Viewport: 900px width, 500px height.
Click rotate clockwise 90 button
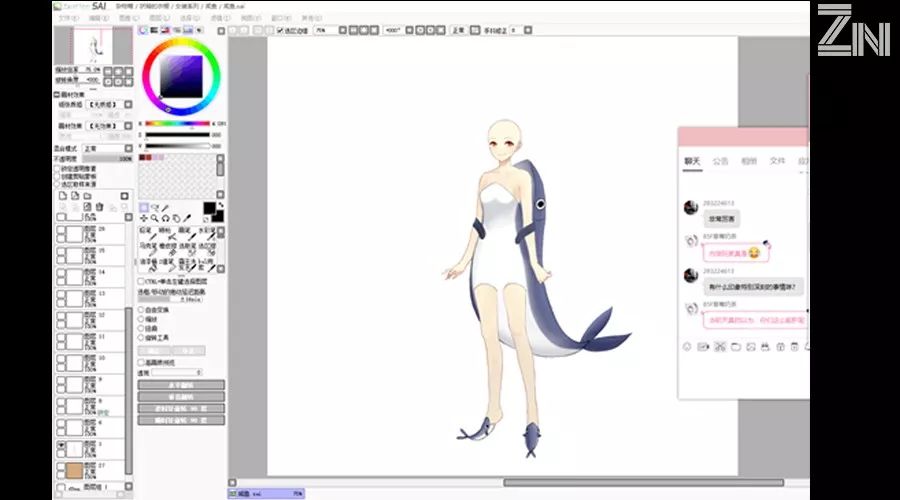pos(181,421)
